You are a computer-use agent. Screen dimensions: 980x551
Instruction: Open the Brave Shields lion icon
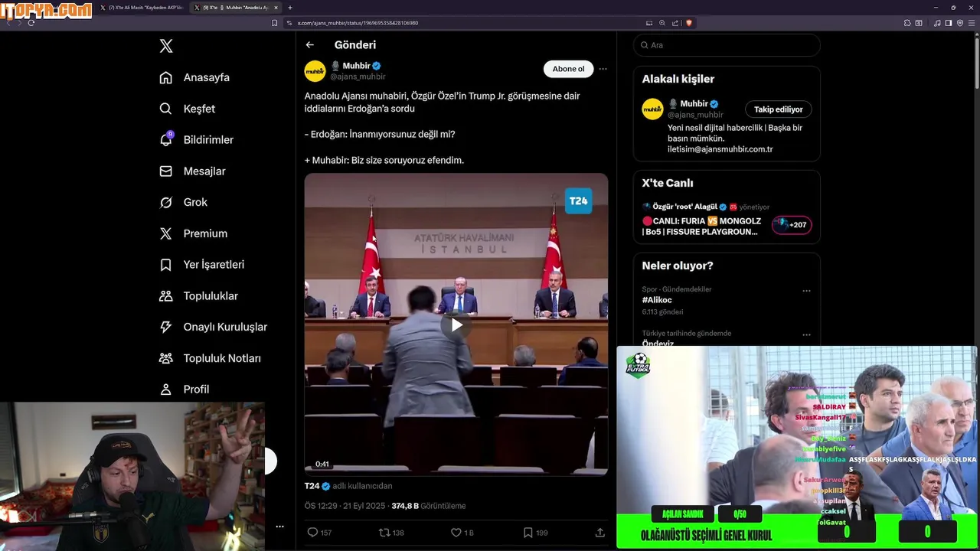688,23
